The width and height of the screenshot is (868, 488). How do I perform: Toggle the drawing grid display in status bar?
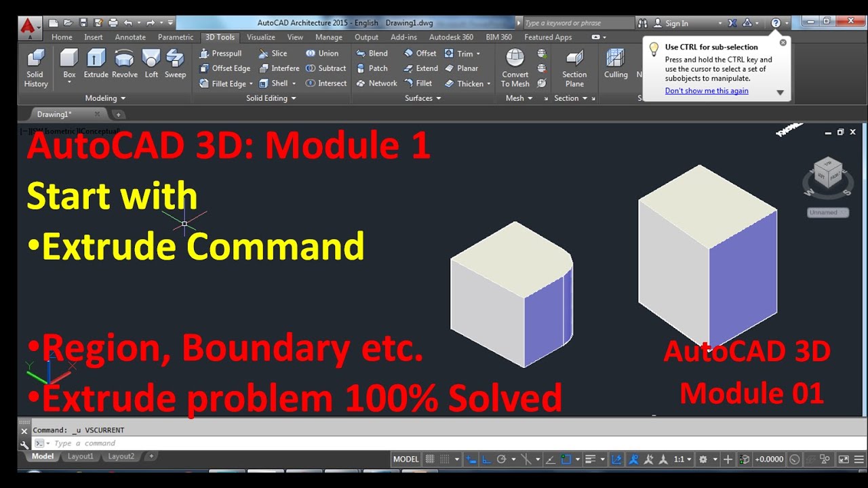[x=429, y=459]
